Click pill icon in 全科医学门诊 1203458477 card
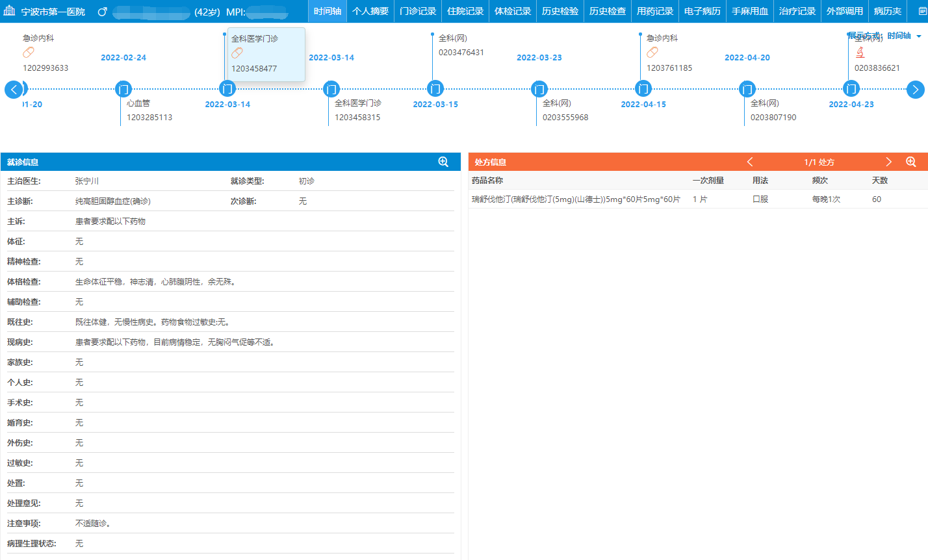Viewport: 928px width, 560px height. pos(237,53)
